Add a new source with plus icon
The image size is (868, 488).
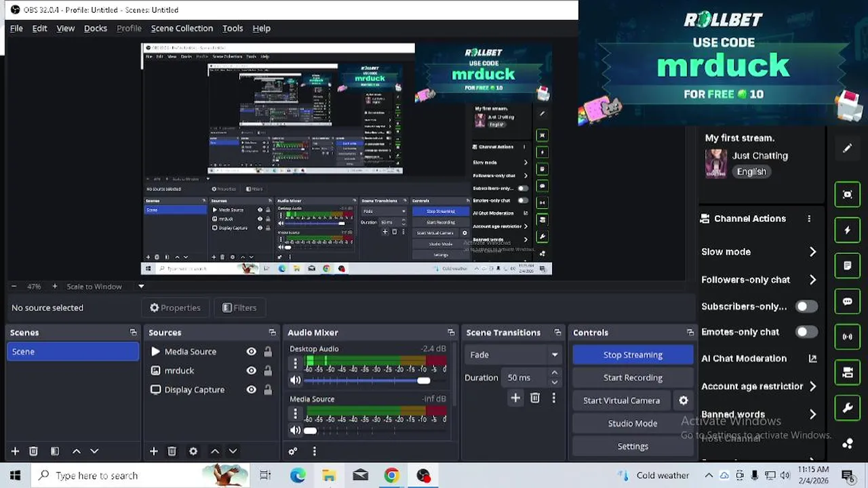153,451
